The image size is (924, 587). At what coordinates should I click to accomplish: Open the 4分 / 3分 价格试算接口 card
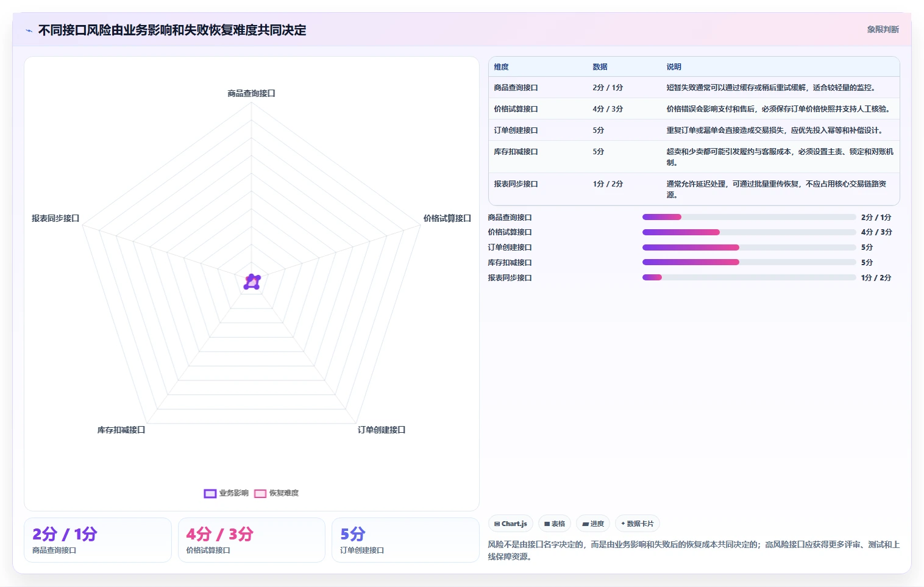[252, 540]
